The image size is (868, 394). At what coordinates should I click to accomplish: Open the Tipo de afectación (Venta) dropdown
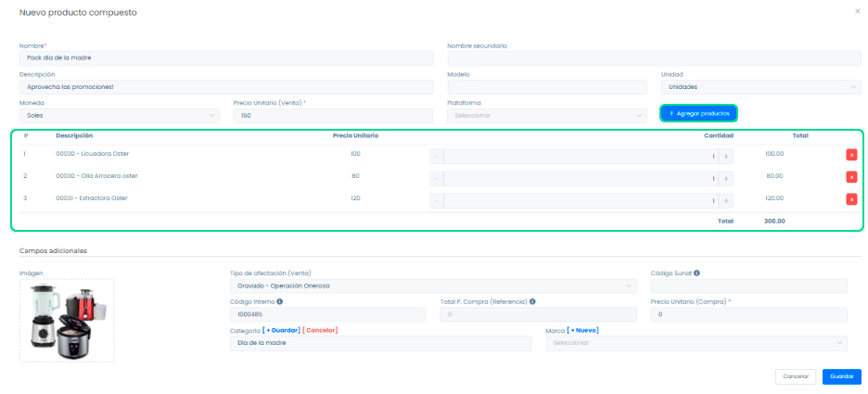tap(433, 286)
